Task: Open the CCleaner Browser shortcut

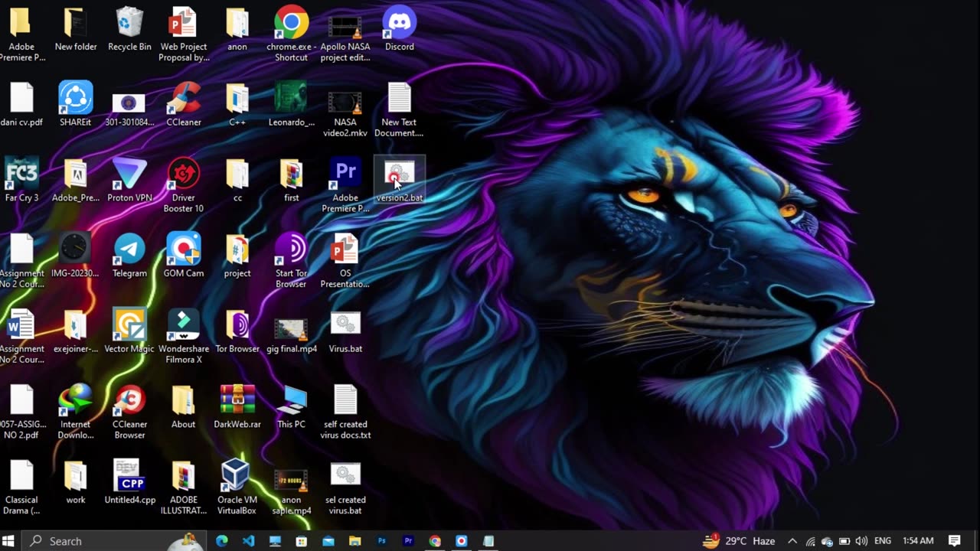Action: pos(129,412)
